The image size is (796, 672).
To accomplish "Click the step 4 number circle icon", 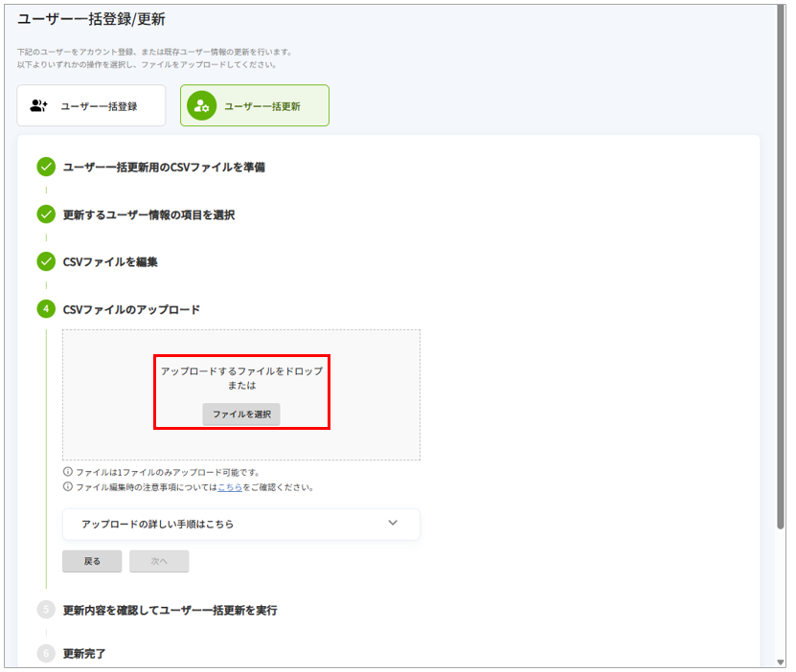I will [46, 309].
